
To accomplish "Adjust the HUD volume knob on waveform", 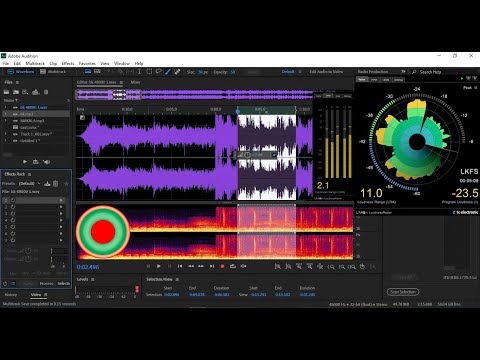I will 247,155.
